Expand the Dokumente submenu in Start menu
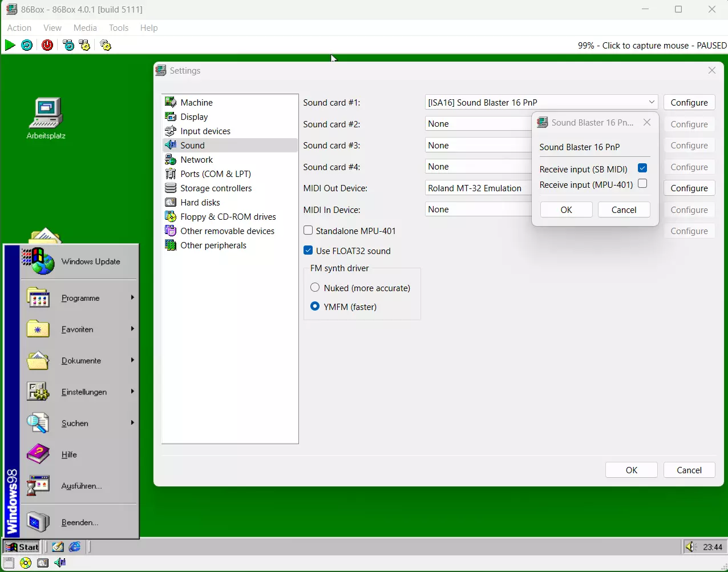 point(80,361)
